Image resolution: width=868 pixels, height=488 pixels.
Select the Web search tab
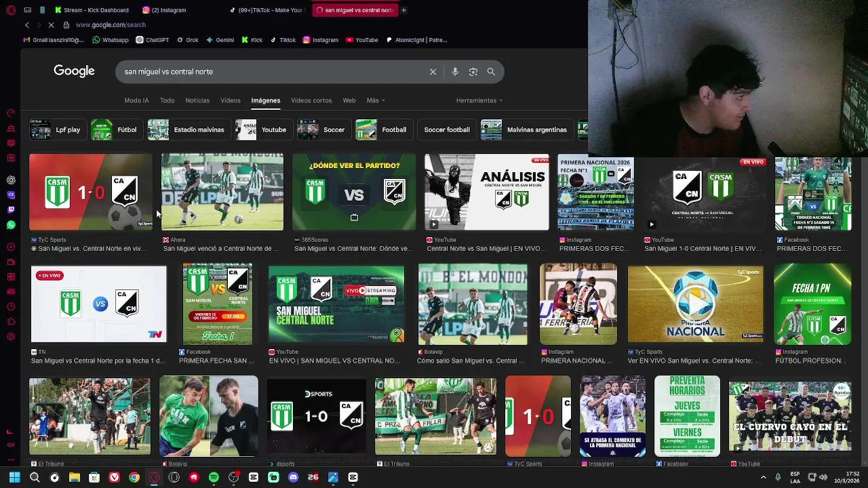[x=349, y=100]
